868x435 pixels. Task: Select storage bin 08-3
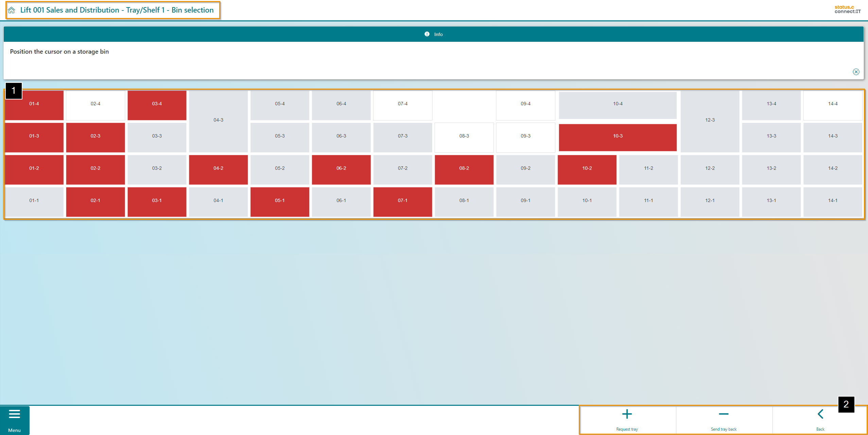tap(464, 136)
